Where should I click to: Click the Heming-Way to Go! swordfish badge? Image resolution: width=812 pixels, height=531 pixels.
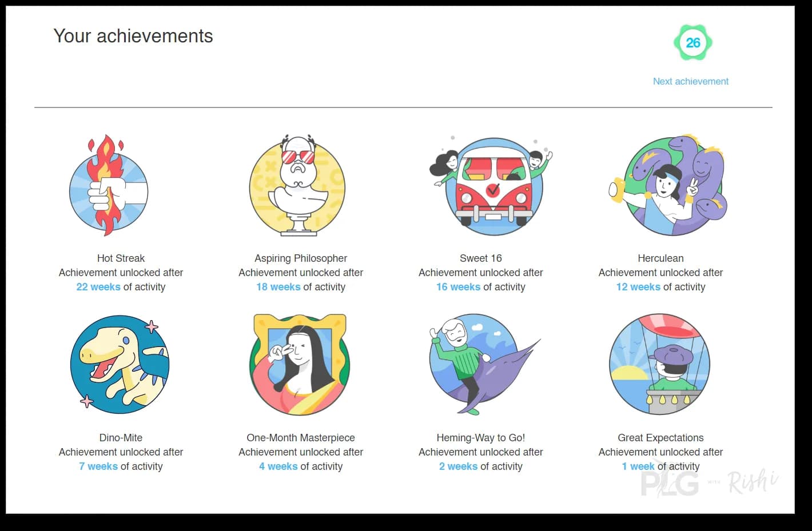tap(484, 364)
